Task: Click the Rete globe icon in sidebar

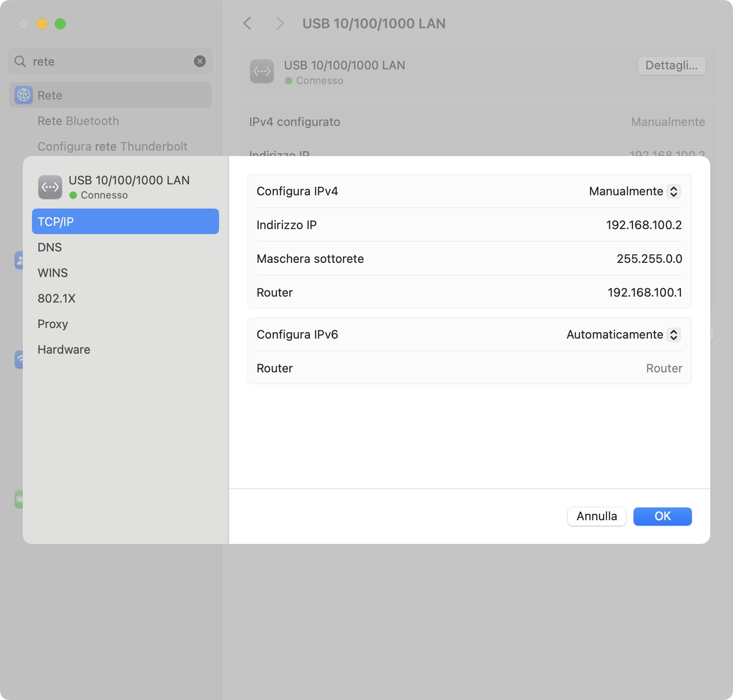Action: tap(24, 95)
